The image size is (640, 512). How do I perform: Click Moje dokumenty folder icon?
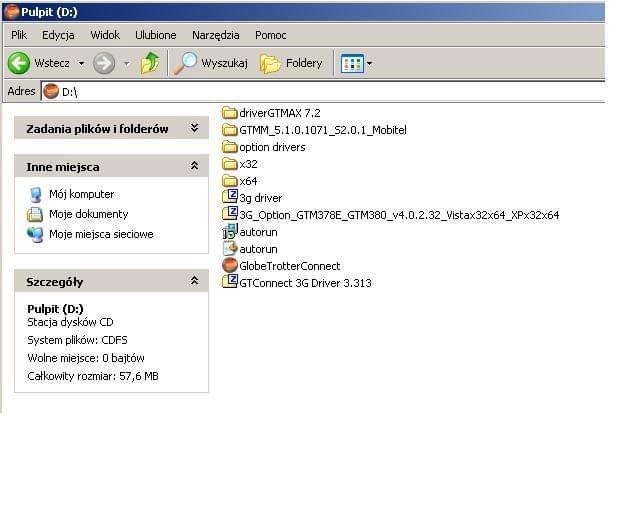pyautogui.click(x=35, y=215)
